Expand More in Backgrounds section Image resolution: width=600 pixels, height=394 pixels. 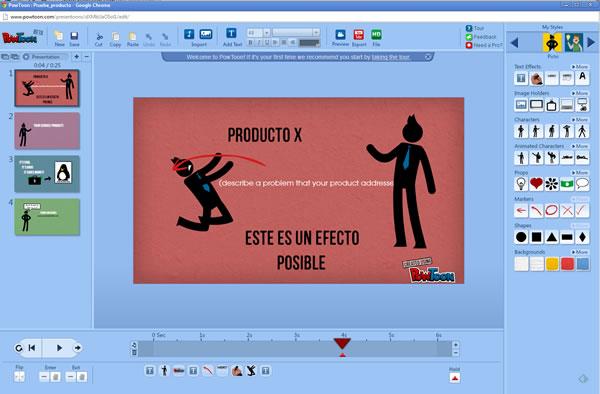pos(580,252)
